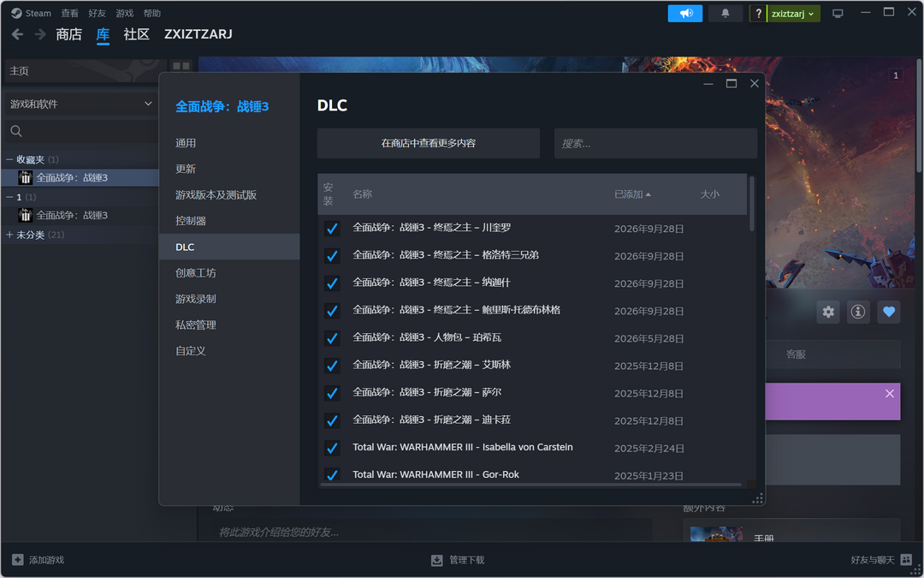This screenshot has height=578, width=924.
Task: Collapse the 收藏夹 category
Action: click(9, 159)
